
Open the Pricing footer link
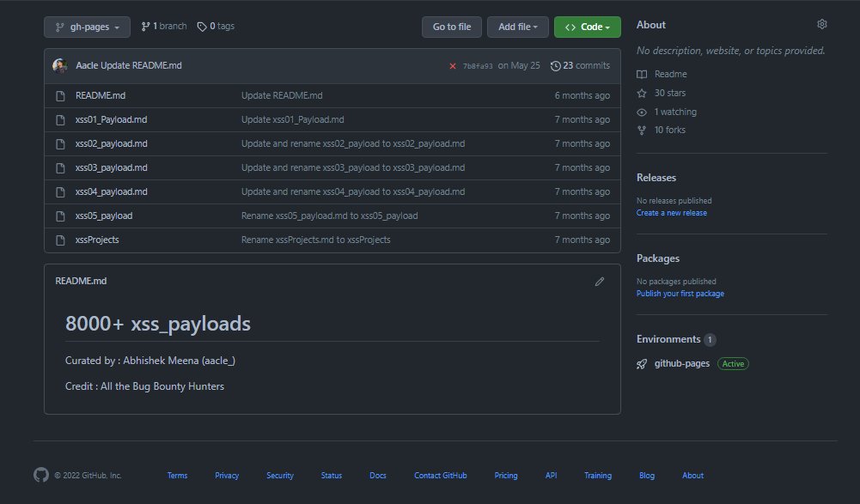(x=506, y=476)
